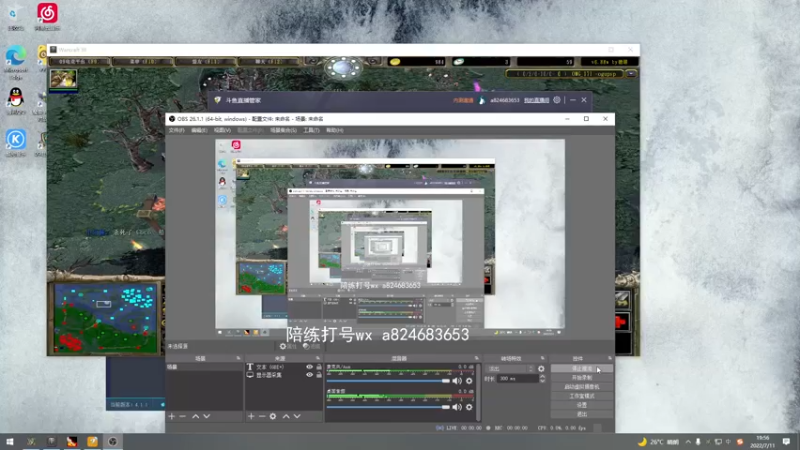Select the 场景 scene item in Scenes list

204,367
